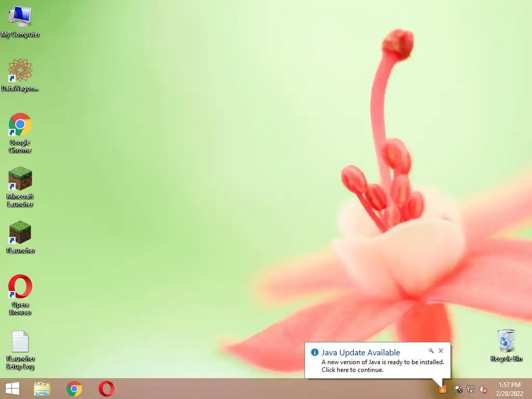Open the Windows Start button
Screen dimensions: 532x399
12,389
